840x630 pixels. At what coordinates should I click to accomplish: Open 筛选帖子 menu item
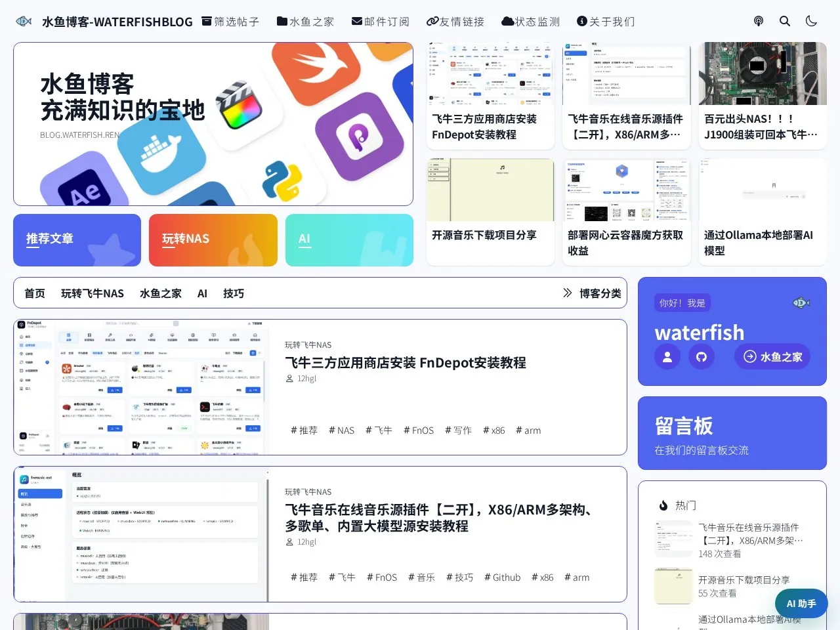(x=230, y=22)
